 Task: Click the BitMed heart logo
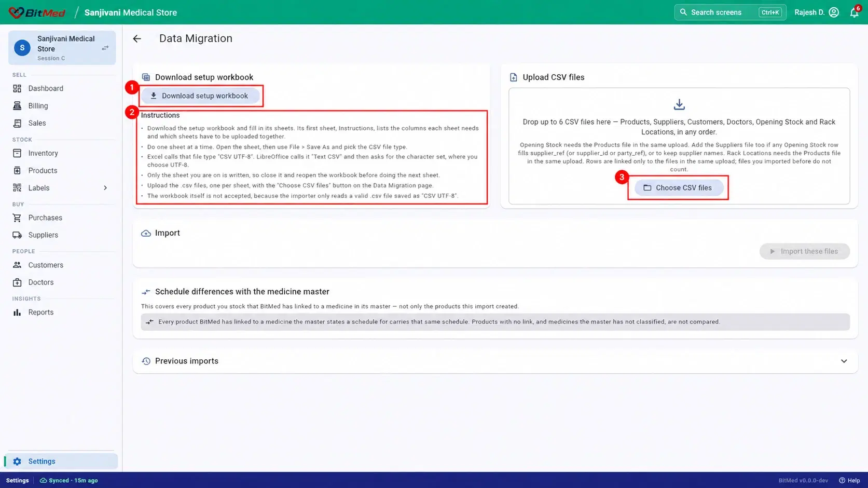17,12
